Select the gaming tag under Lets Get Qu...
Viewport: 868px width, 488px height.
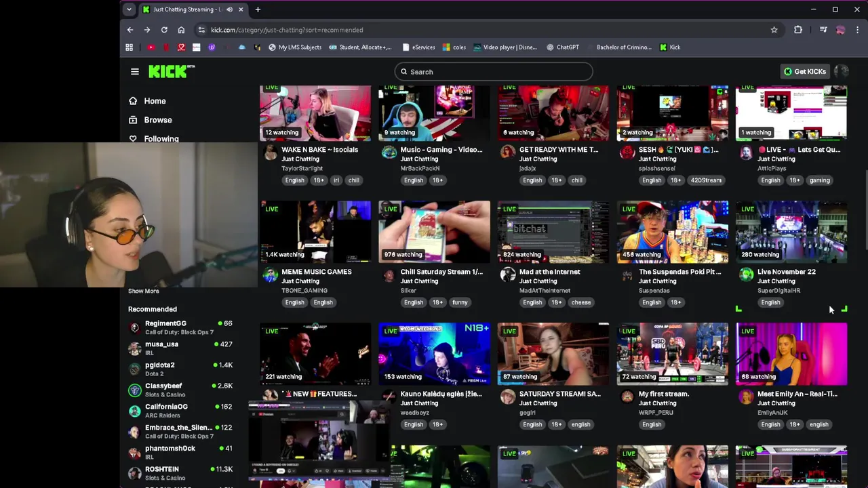click(819, 180)
